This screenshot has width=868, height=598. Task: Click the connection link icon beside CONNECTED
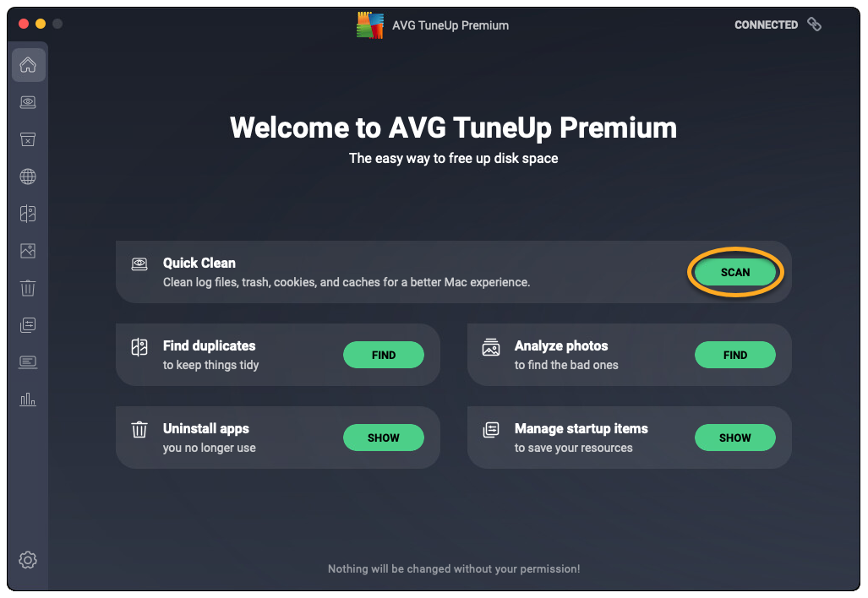[x=814, y=24]
